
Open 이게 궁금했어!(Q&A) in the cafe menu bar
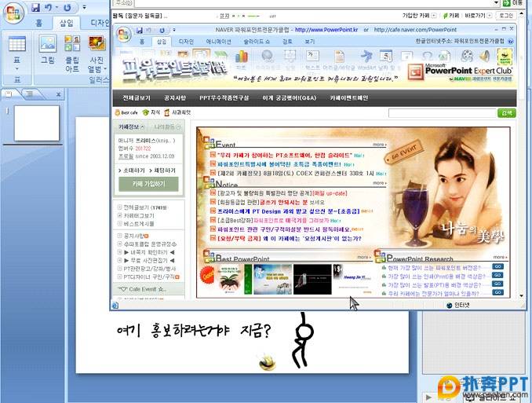289,98
